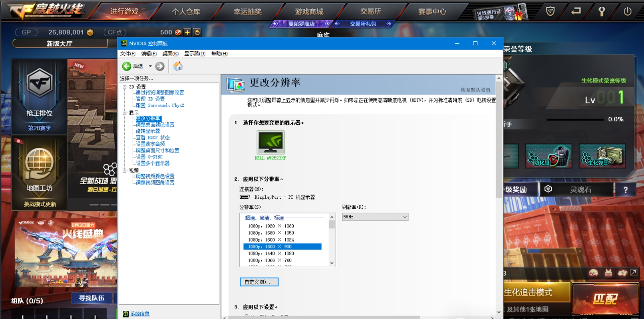Open 个人仓库 tab in CrossFire
This screenshot has height=319, width=644.
(186, 12)
